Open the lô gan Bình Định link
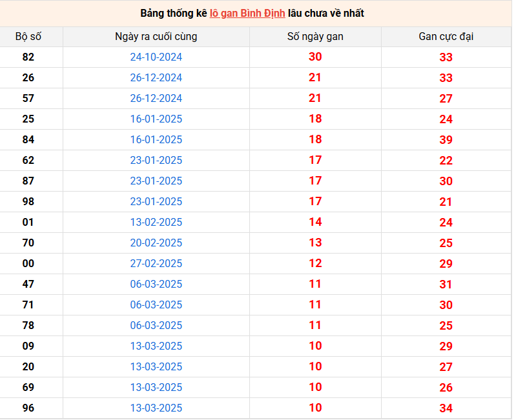Screen dimensions: 516x420 coord(247,14)
